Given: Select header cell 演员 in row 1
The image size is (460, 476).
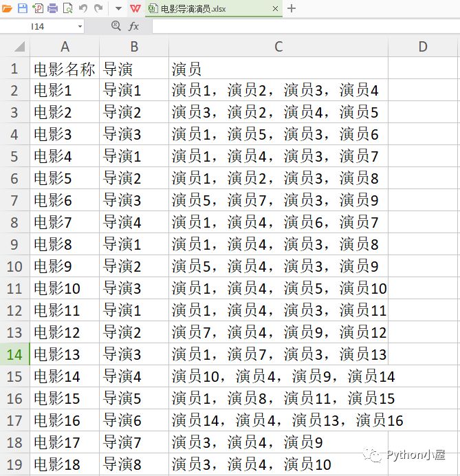Looking at the screenshot, I should click(278, 68).
